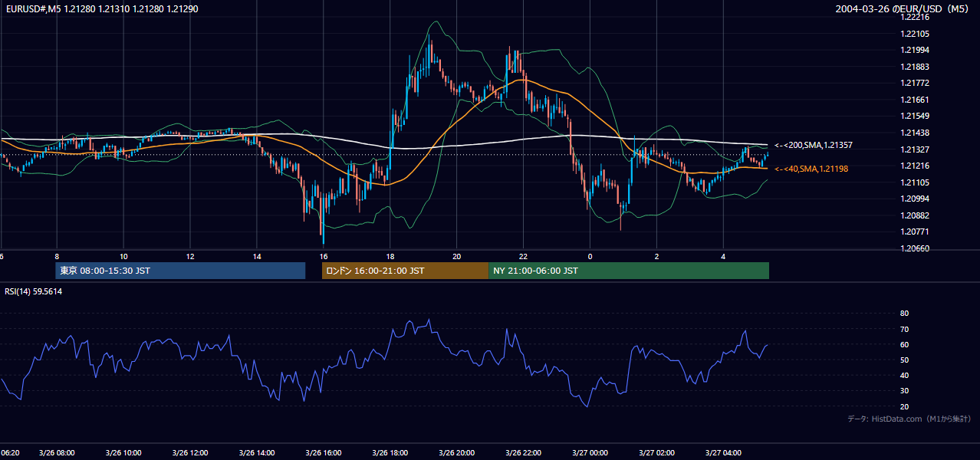Click hour tick 16 under price chart
The height and width of the screenshot is (460, 980).
[x=324, y=256]
